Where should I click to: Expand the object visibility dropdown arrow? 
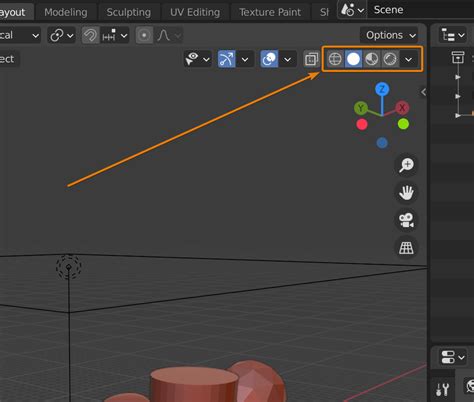[207, 60]
